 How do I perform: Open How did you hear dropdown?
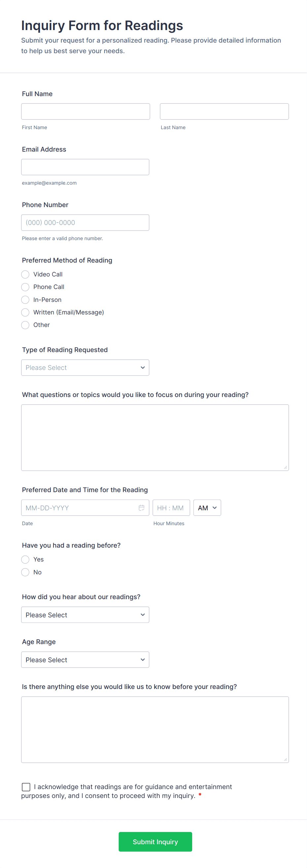[x=85, y=615]
